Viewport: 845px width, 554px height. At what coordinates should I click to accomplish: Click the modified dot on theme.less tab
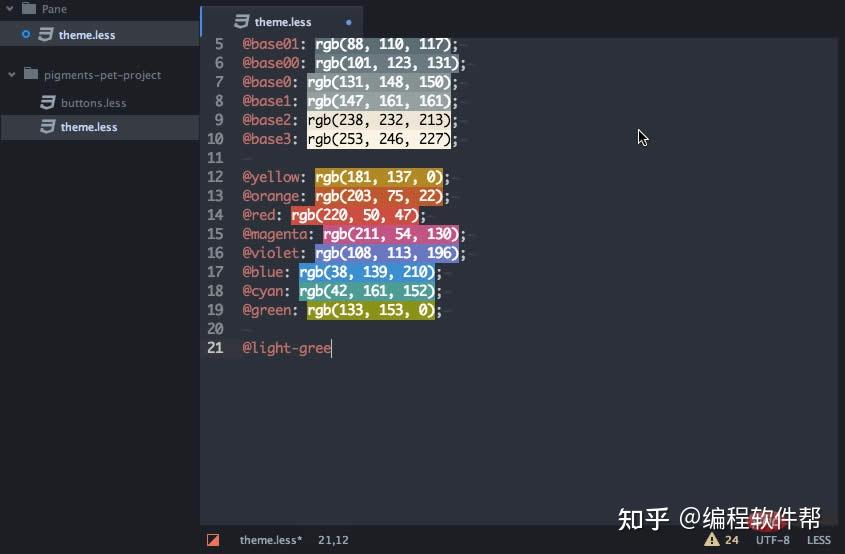349,23
